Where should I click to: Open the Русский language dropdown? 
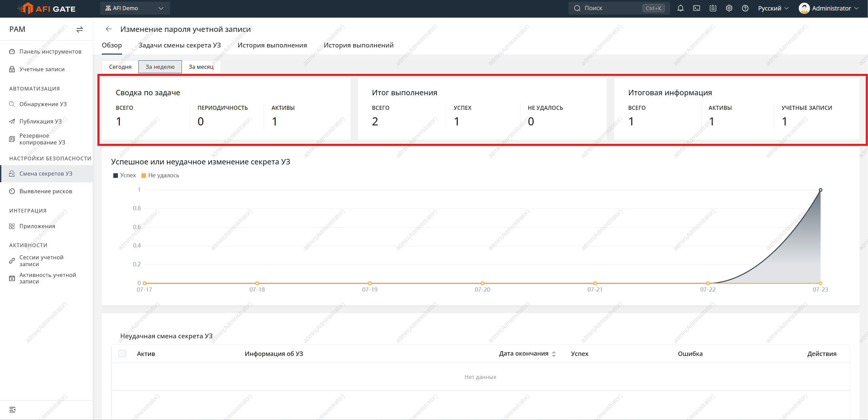click(x=773, y=8)
